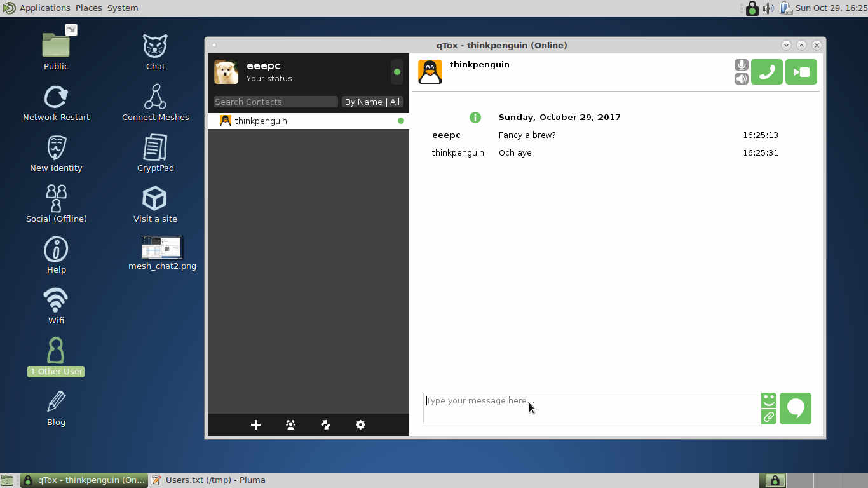Open the By Name | All filter dropdown
Screen dimensions: 868x488
[x=372, y=102]
